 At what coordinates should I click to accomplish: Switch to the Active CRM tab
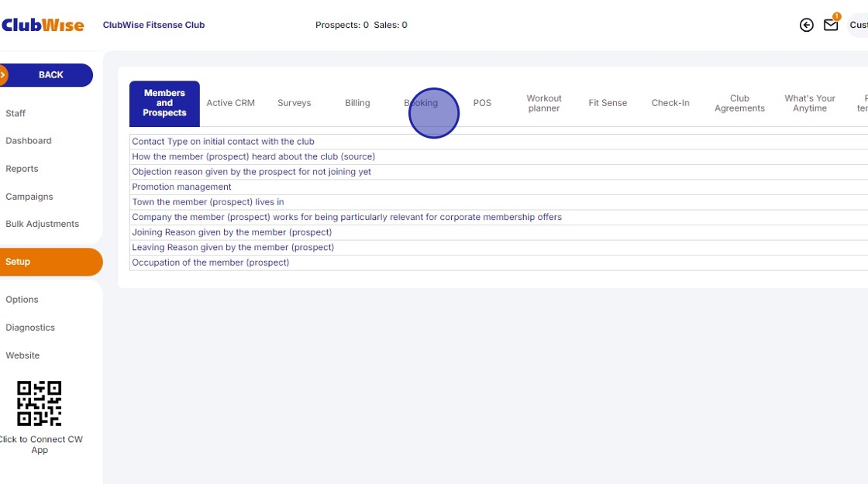[231, 103]
